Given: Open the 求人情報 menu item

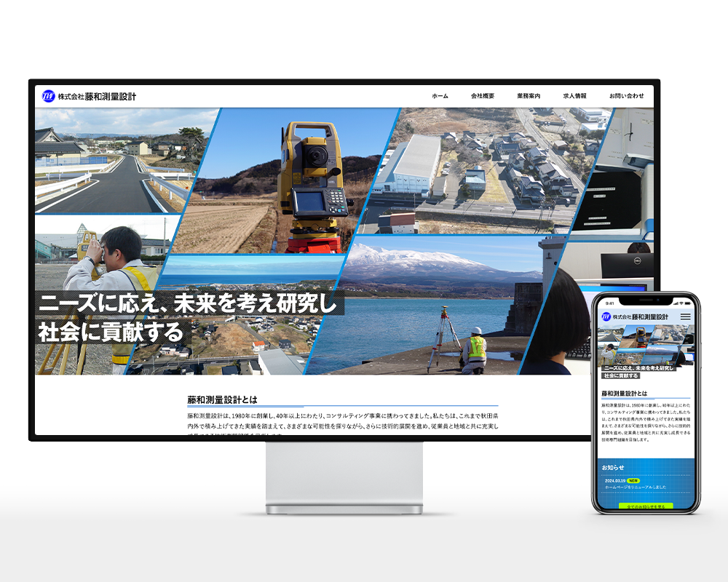Looking at the screenshot, I should pos(575,96).
